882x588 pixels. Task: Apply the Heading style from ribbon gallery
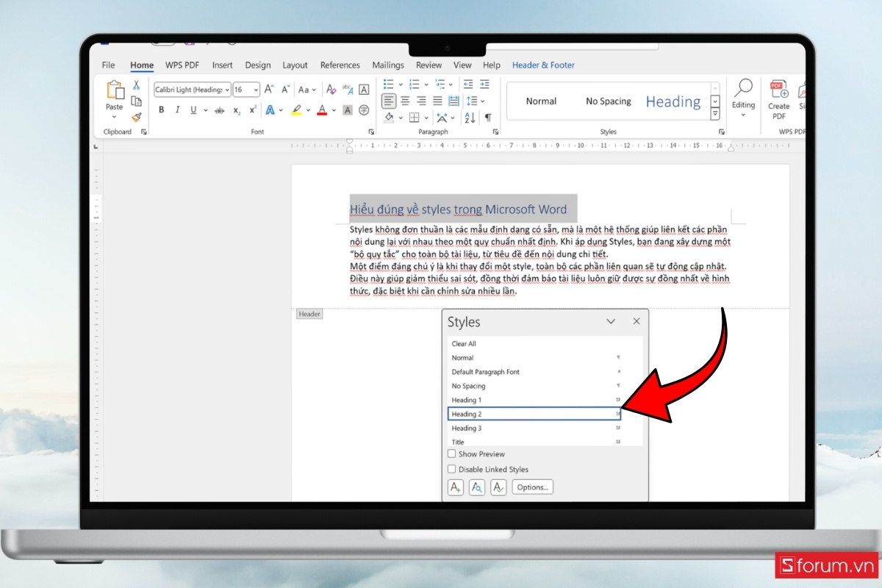[x=673, y=101]
